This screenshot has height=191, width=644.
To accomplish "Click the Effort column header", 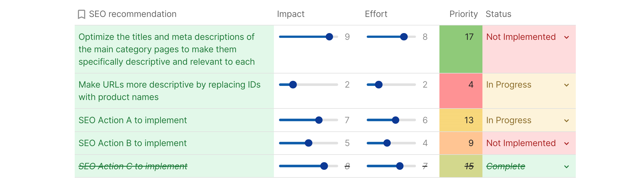I will point(376,14).
